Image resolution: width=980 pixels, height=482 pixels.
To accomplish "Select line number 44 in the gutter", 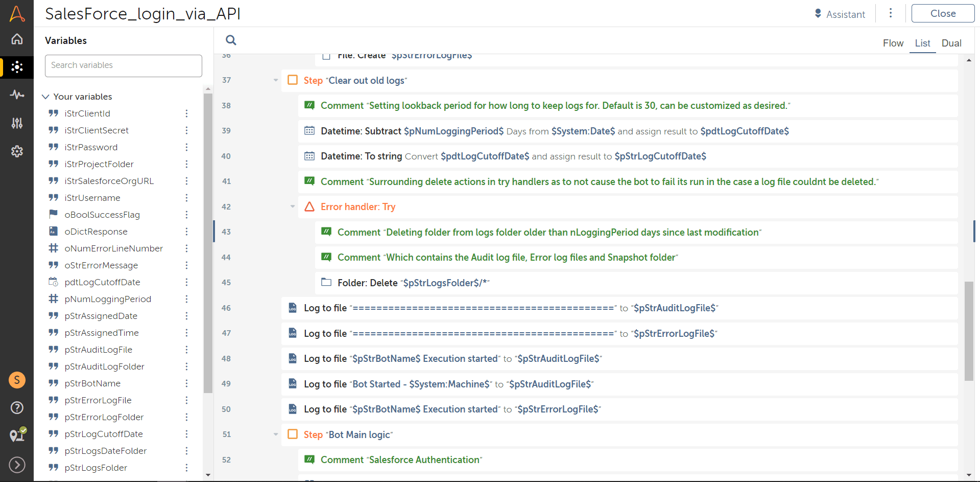I will [x=226, y=257].
